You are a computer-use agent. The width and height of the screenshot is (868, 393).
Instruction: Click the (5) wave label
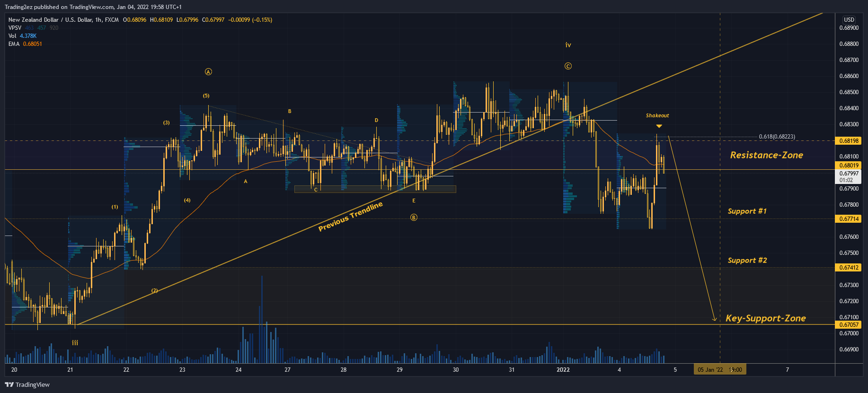[206, 96]
